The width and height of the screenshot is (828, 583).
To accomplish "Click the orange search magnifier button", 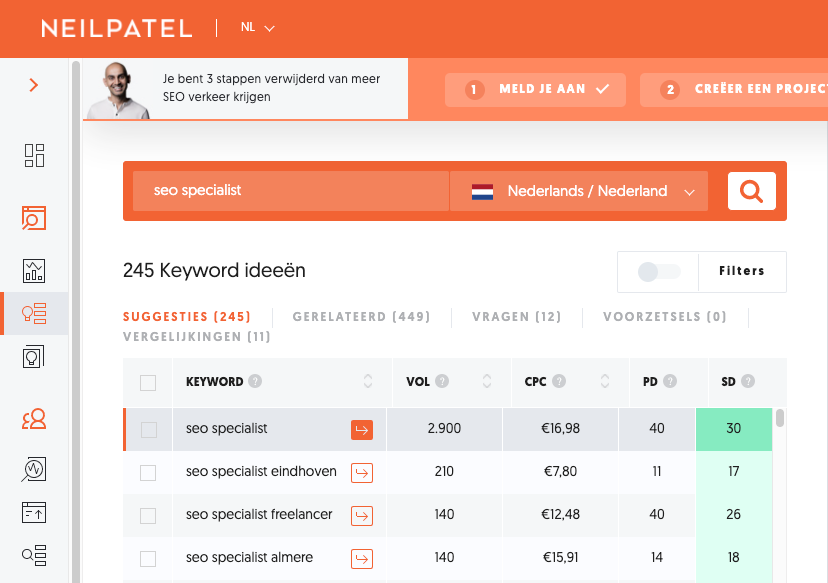I will point(752,190).
